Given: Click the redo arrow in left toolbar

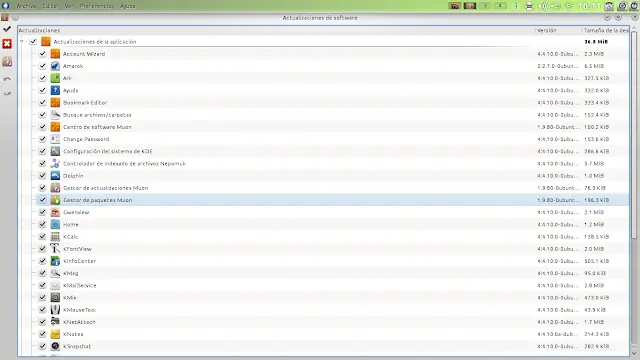Looking at the screenshot, I should [7, 93].
